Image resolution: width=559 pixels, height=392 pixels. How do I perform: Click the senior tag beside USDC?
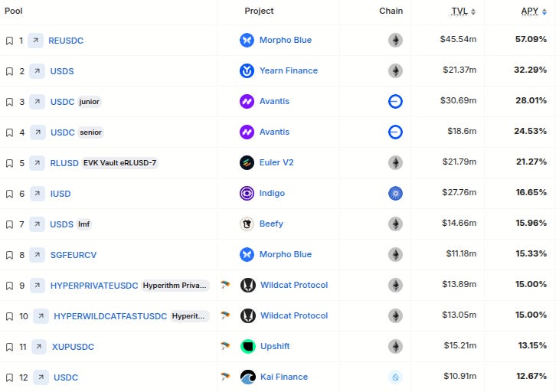pos(90,132)
